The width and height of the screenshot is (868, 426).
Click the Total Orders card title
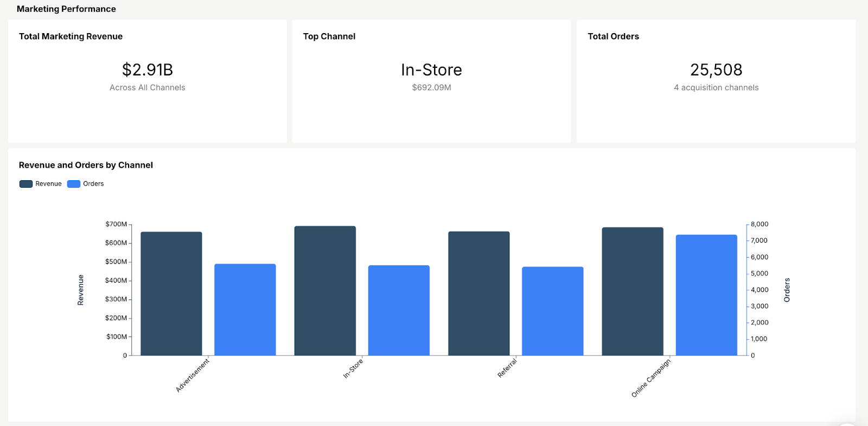[x=613, y=36]
